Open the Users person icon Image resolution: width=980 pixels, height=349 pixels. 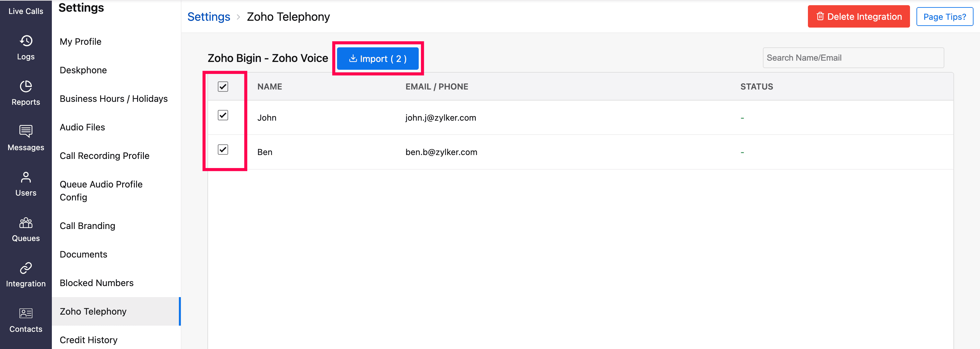(x=26, y=177)
